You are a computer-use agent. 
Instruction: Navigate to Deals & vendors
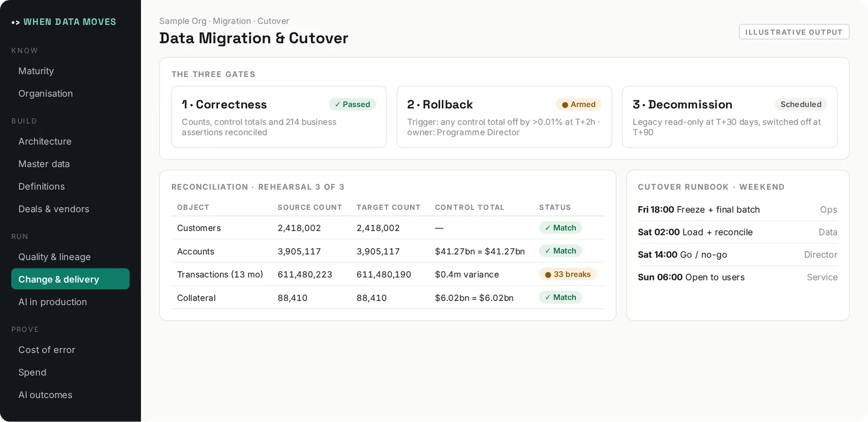pyautogui.click(x=71, y=209)
